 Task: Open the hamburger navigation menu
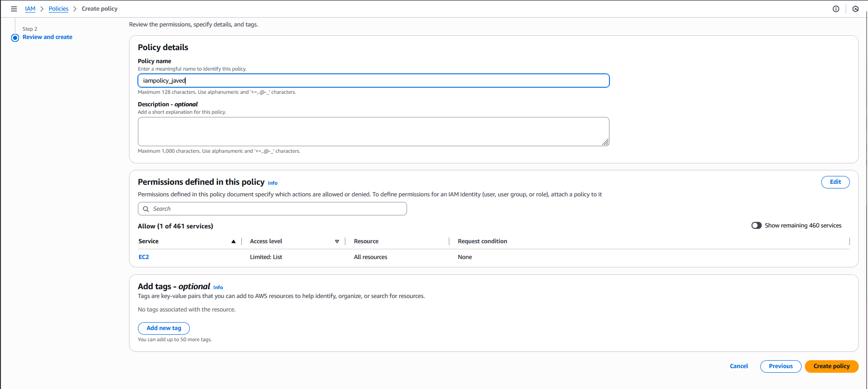(x=14, y=9)
